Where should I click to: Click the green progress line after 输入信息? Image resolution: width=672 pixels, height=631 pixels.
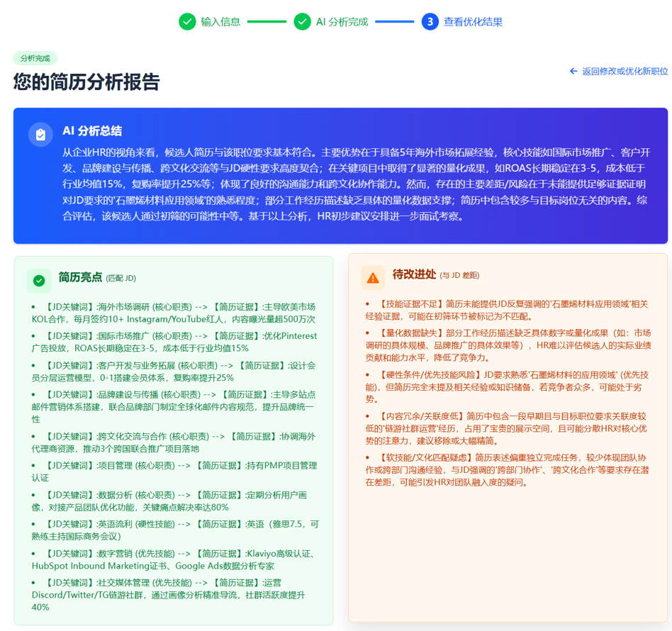(267, 21)
